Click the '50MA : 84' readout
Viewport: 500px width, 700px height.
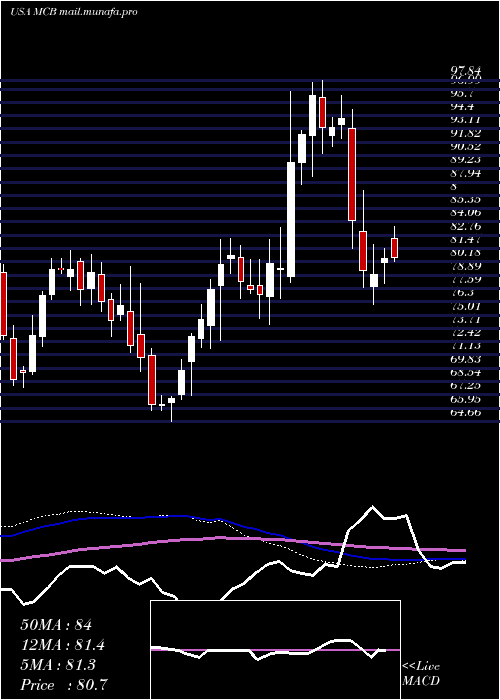[56, 625]
